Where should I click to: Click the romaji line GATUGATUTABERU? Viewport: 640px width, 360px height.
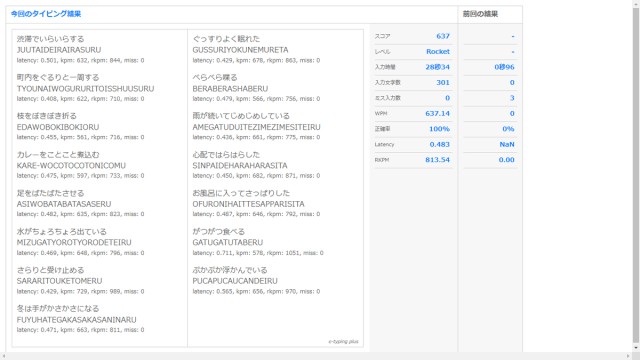tap(227, 242)
